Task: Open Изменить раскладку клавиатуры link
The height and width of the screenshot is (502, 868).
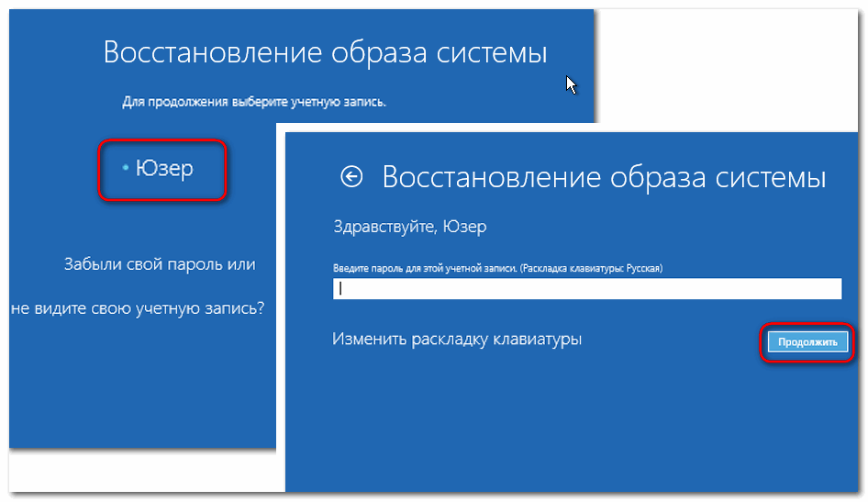Action: [x=457, y=339]
